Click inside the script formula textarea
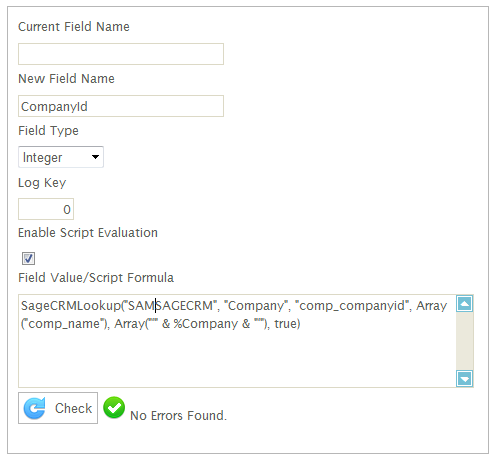 (237, 341)
